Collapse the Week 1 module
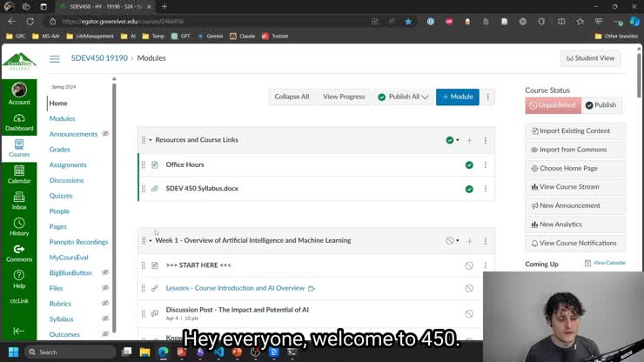Screen dimensions: 644x362 151,241
